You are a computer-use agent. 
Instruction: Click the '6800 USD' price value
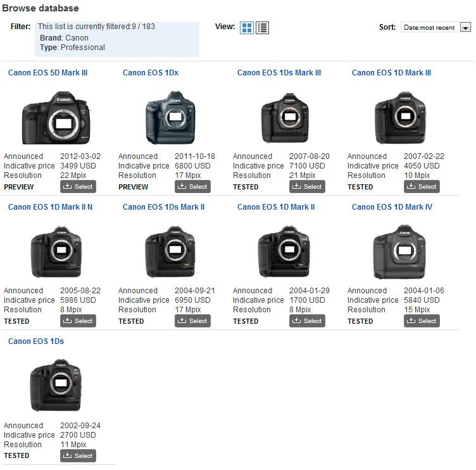click(x=192, y=166)
